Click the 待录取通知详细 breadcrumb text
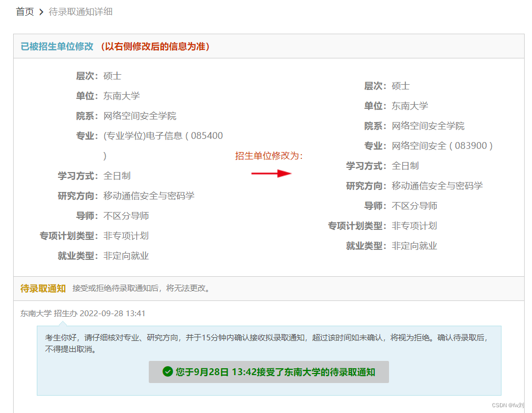The width and height of the screenshot is (532, 413). point(81,12)
